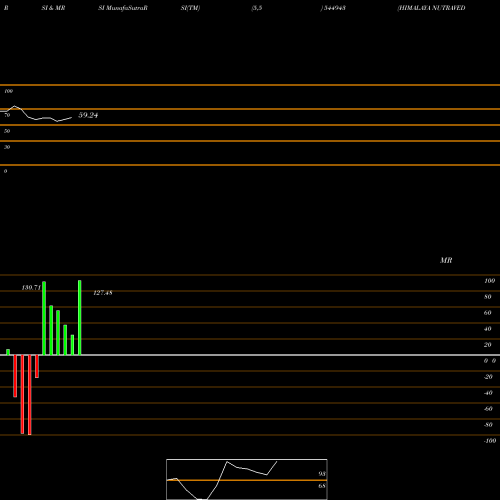Click the "HIMALAYA NUTRAVED" title text
This screenshot has width=500, height=500.
tap(431, 8)
